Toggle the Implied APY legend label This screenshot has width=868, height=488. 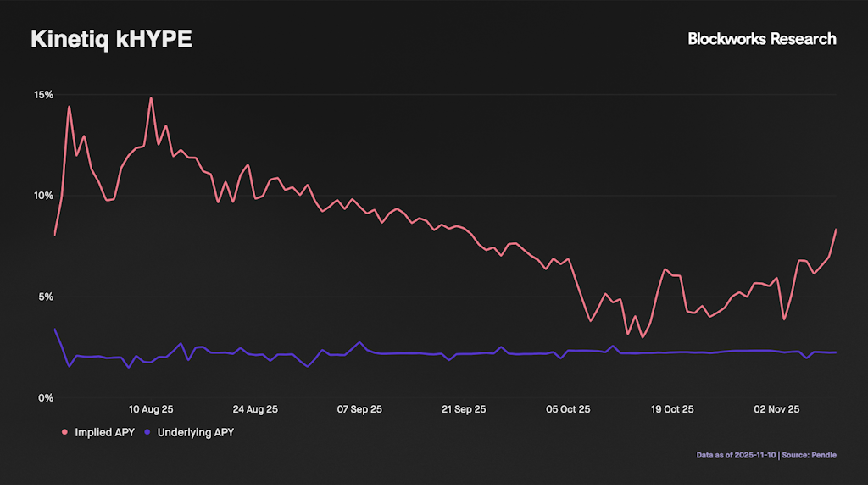click(x=105, y=432)
